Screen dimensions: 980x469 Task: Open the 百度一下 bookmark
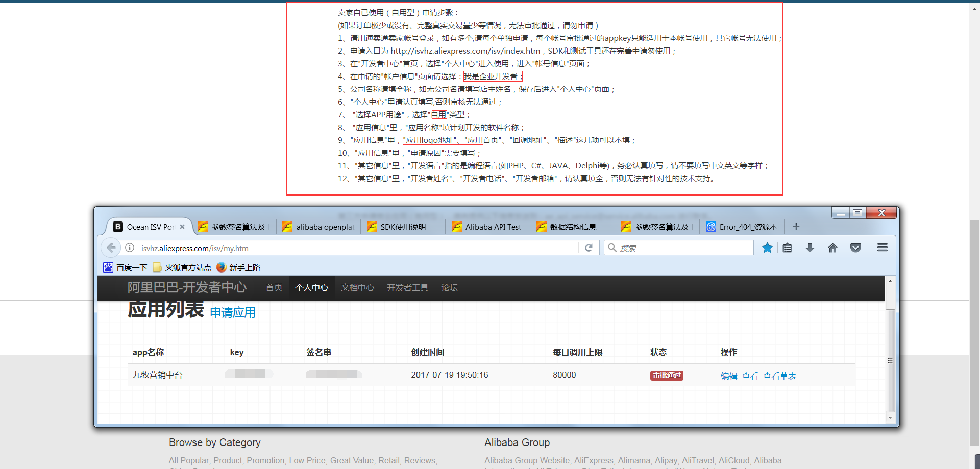(x=125, y=267)
